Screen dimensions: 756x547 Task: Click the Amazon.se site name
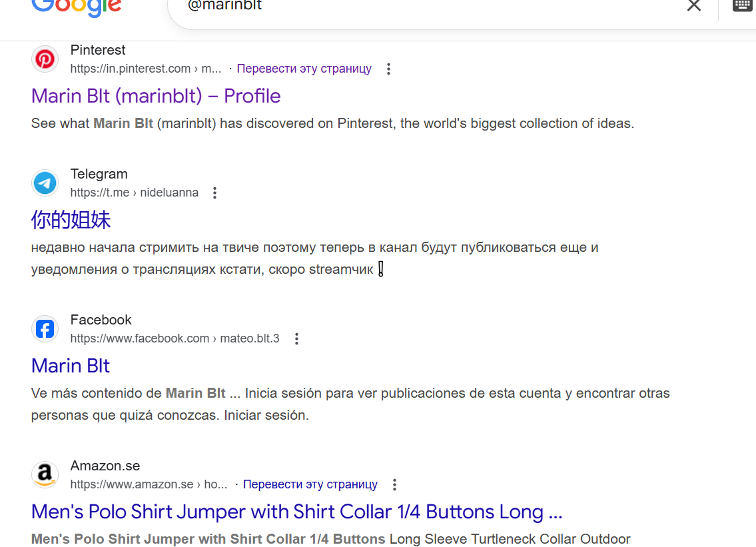105,466
